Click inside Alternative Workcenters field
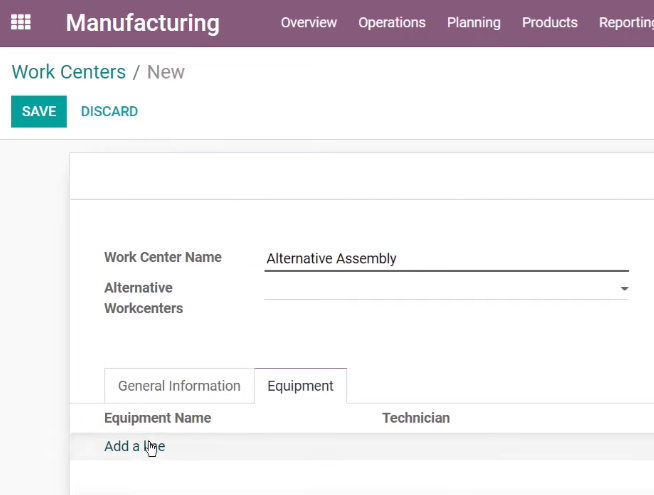Image resolution: width=654 pixels, height=495 pixels. point(440,289)
